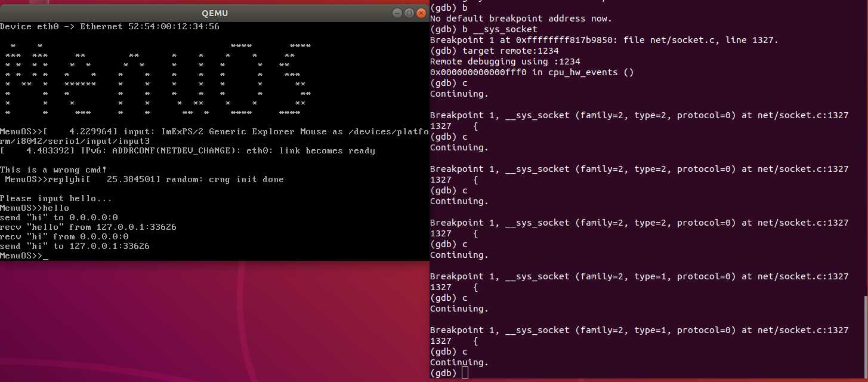Click "0x000000000000fff0 in cpu_hw_events ()" line

pos(532,72)
